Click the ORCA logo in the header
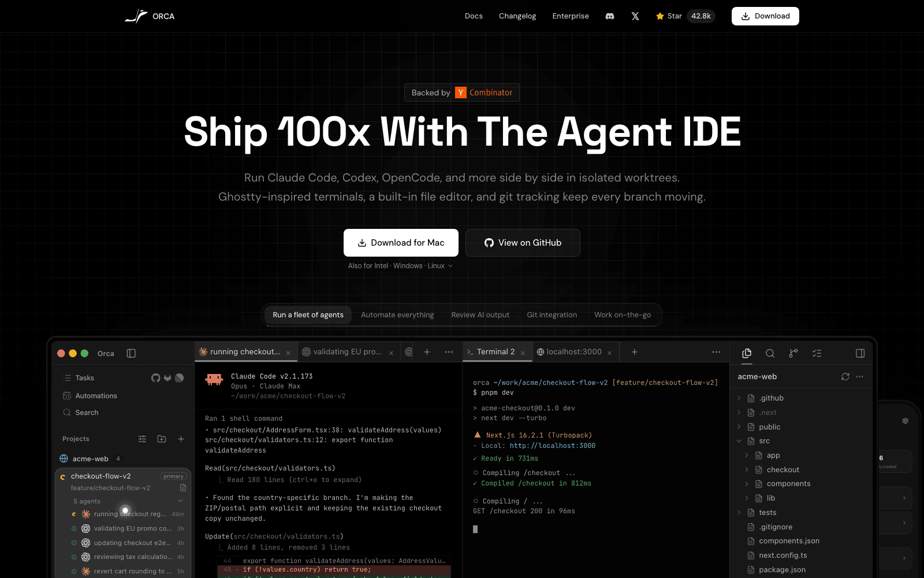 [150, 16]
